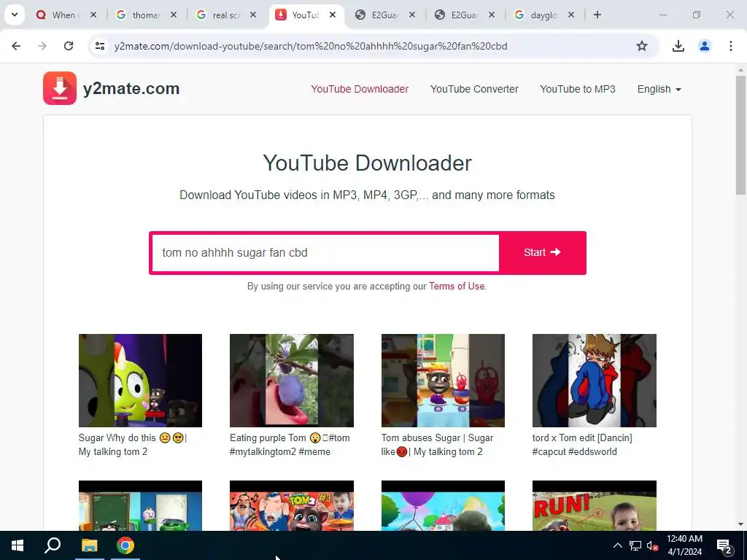Open the notification center icon
This screenshot has width=747, height=560.
(x=724, y=546)
